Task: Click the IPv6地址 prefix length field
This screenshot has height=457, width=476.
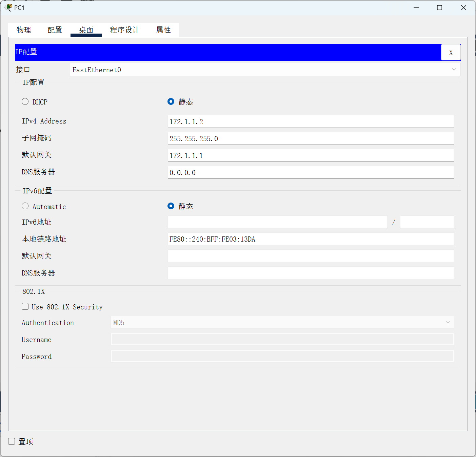Action: point(427,222)
